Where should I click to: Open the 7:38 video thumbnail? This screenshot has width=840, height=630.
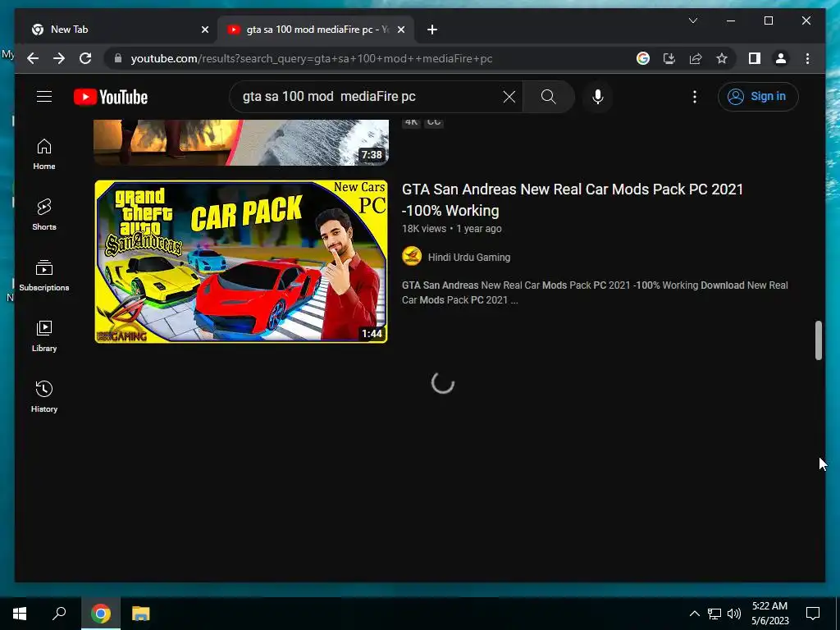point(241,143)
